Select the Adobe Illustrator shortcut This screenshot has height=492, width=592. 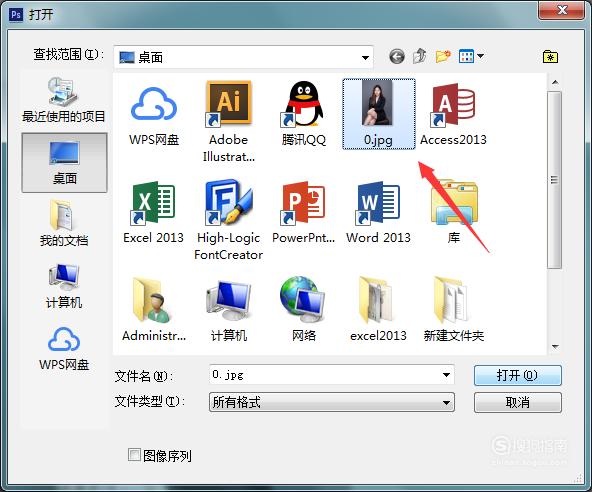tap(228, 122)
